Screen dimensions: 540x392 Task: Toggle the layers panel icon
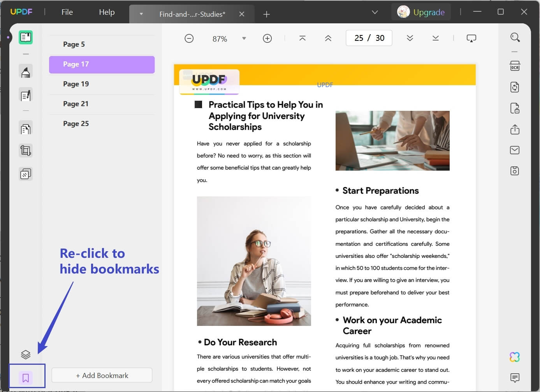[26, 355]
